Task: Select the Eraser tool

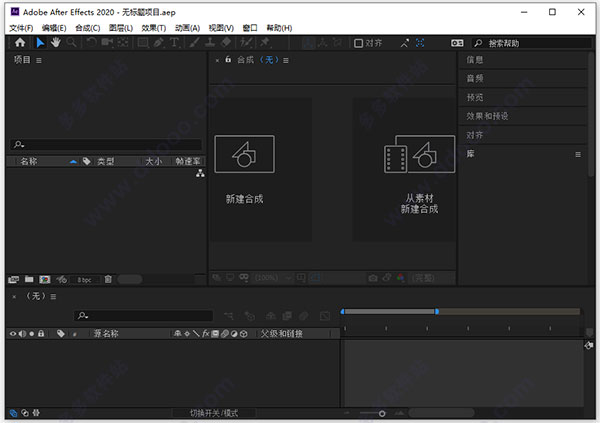Action: 226,42
